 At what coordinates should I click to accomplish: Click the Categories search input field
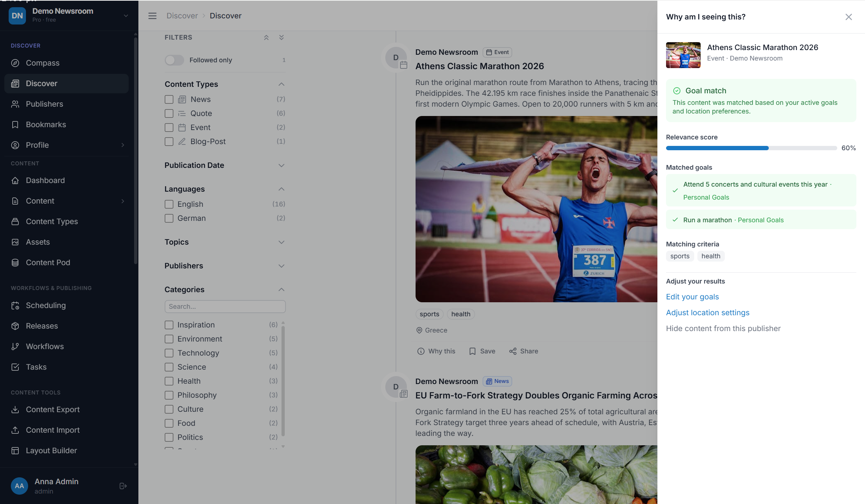(225, 307)
